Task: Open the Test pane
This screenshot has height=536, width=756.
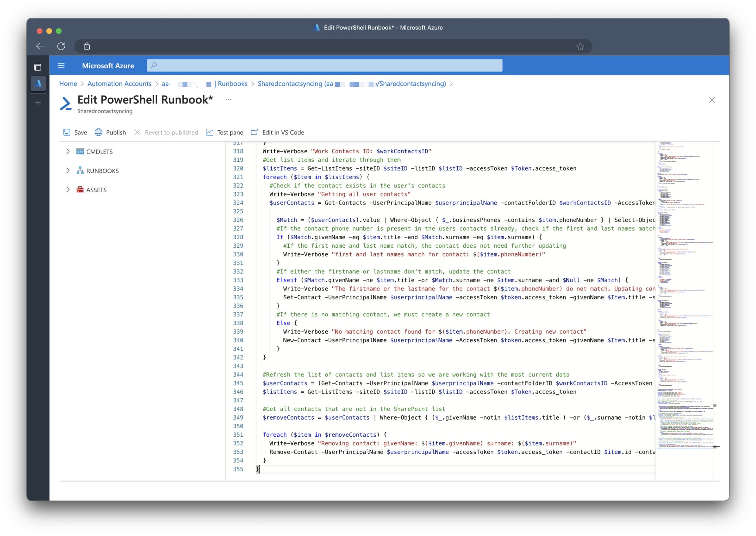Action: pos(225,133)
